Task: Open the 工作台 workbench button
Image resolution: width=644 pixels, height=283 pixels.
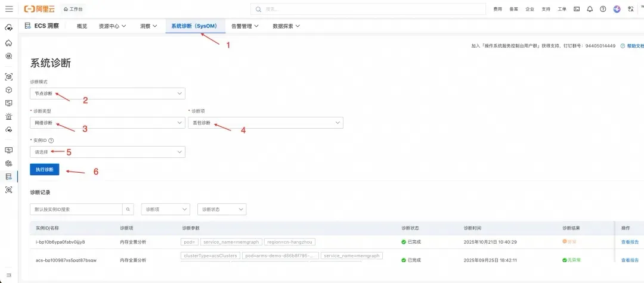Action: [73, 8]
